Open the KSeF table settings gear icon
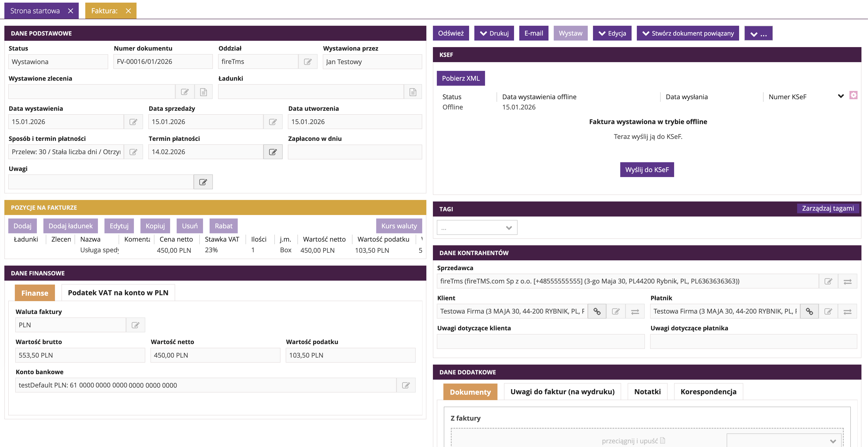 853,95
